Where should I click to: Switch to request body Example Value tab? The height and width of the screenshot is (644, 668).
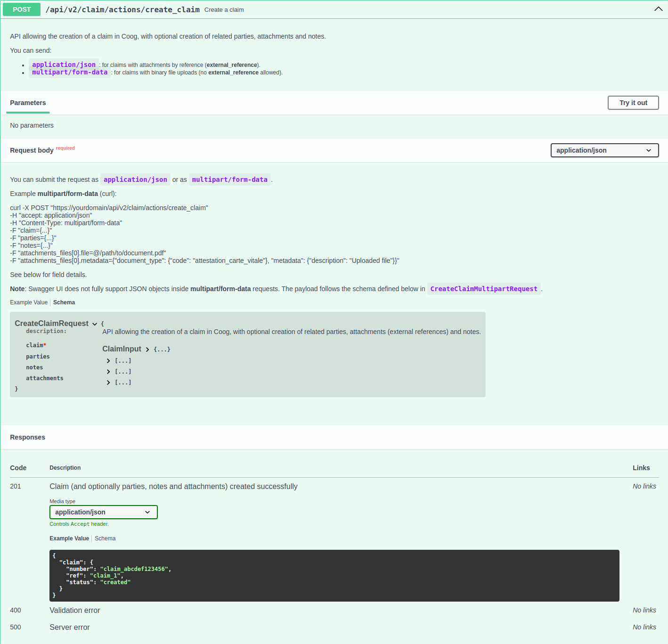(29, 302)
